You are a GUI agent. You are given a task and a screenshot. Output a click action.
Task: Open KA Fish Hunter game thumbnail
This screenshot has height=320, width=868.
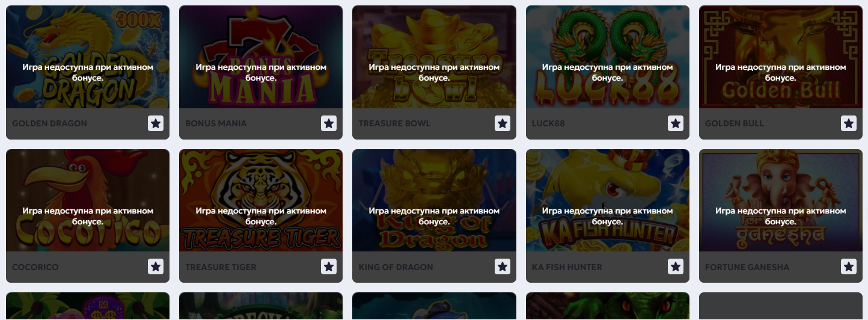(x=608, y=200)
